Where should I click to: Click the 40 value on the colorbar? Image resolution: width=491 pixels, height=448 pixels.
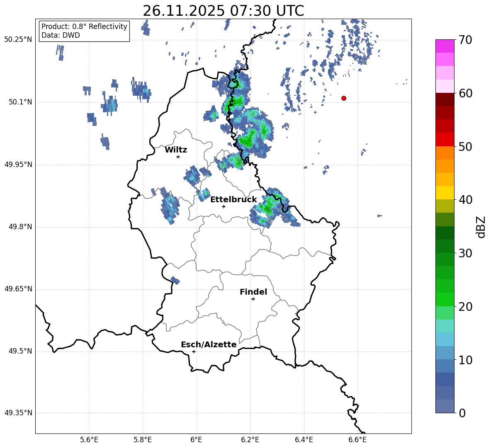(x=465, y=200)
